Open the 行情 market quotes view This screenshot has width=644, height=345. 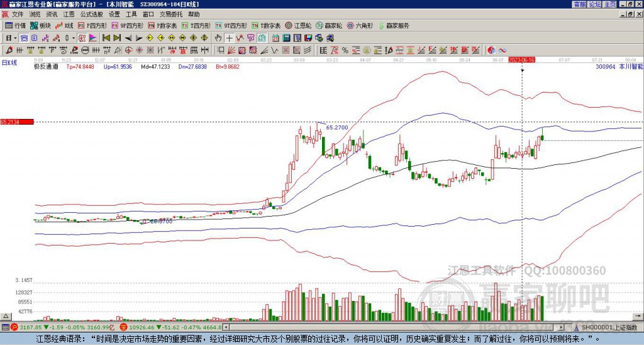pos(15,25)
